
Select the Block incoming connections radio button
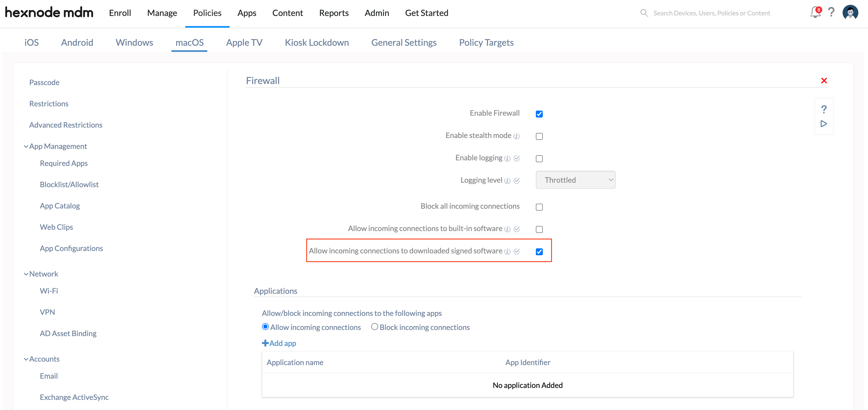pos(374,327)
